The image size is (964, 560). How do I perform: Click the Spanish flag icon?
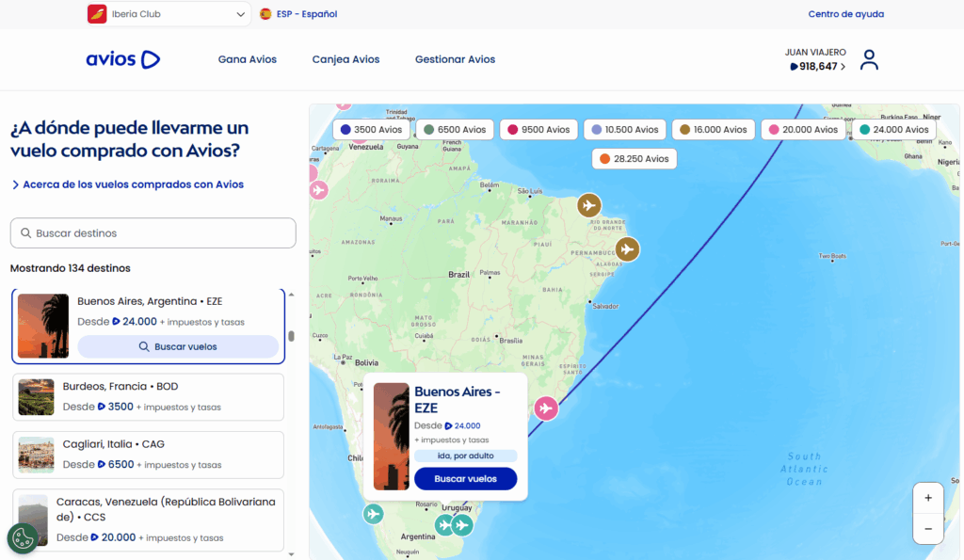265,13
